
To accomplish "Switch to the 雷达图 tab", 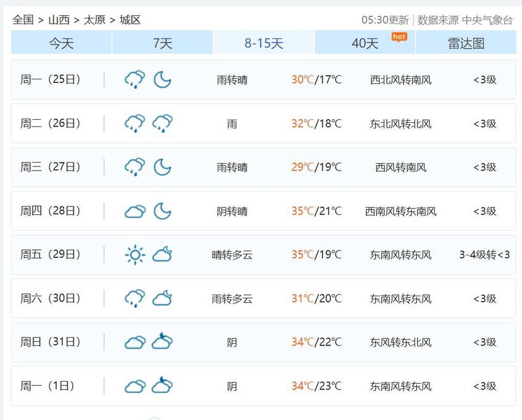I will [x=466, y=43].
